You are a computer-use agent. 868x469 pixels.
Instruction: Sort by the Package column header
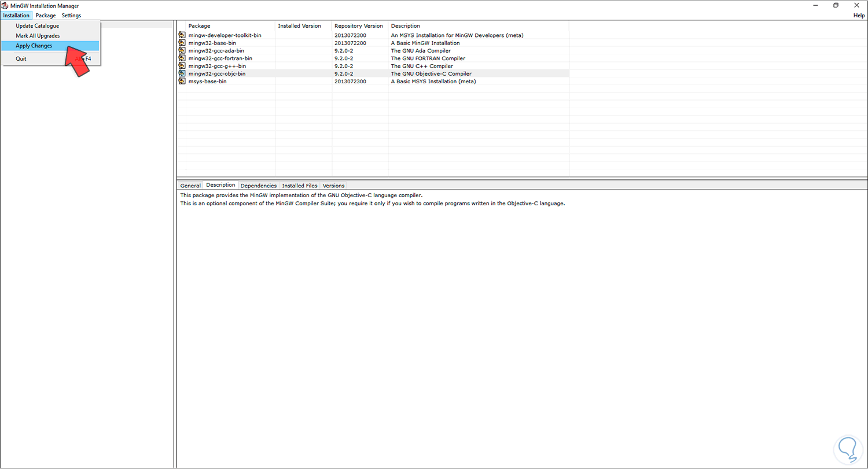coord(230,25)
